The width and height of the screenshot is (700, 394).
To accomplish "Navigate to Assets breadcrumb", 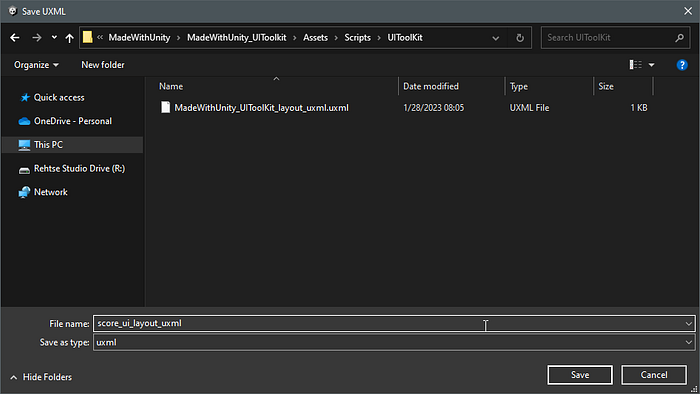I will (315, 37).
